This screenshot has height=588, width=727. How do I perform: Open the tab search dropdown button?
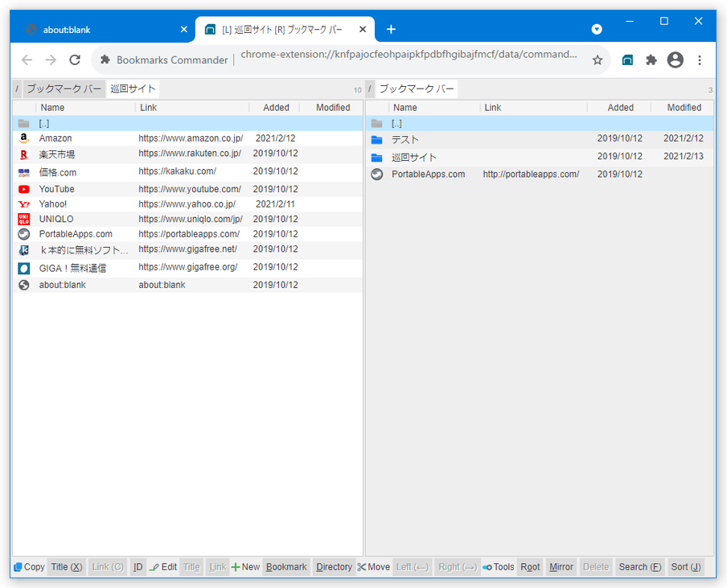coord(597,29)
